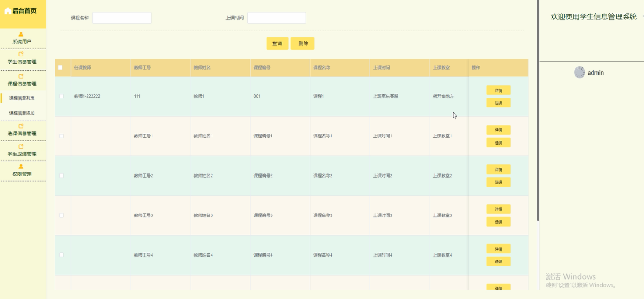644x299 pixels.
Task: Check the box for row 教师工号3
Action: (x=61, y=215)
